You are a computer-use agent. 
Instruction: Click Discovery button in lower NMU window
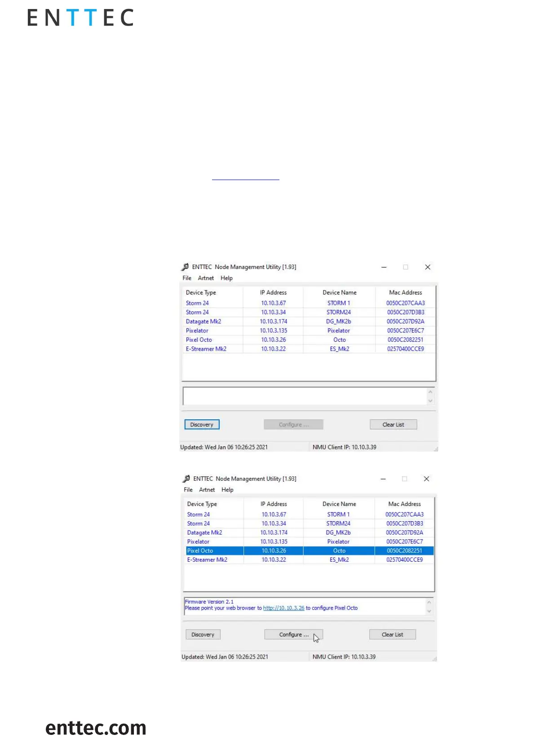203,635
